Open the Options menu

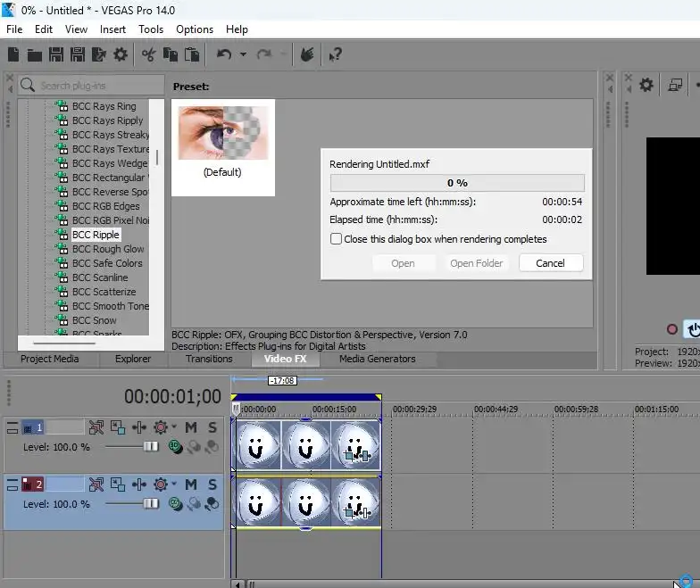(195, 29)
